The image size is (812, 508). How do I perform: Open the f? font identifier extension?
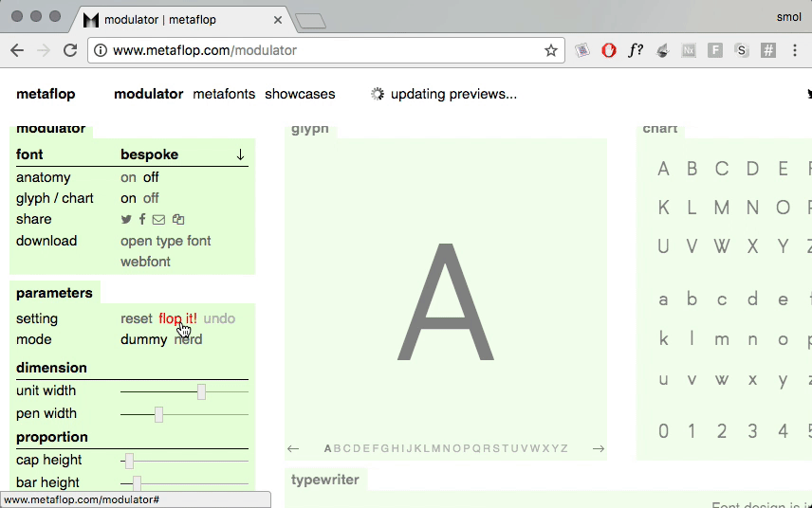pyautogui.click(x=636, y=50)
